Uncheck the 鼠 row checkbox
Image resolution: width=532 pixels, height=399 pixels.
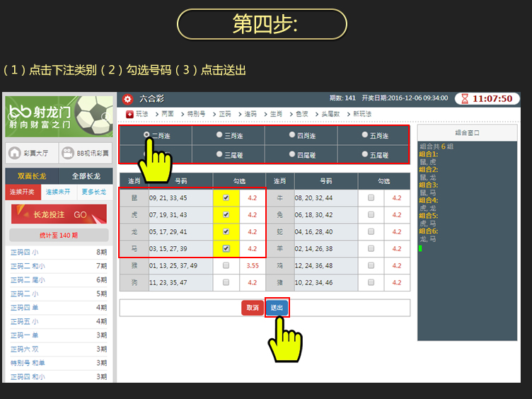[x=226, y=198]
